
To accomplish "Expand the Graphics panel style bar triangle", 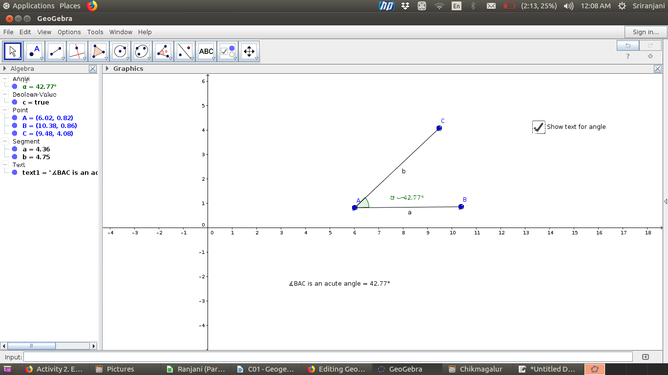I will click(x=107, y=69).
